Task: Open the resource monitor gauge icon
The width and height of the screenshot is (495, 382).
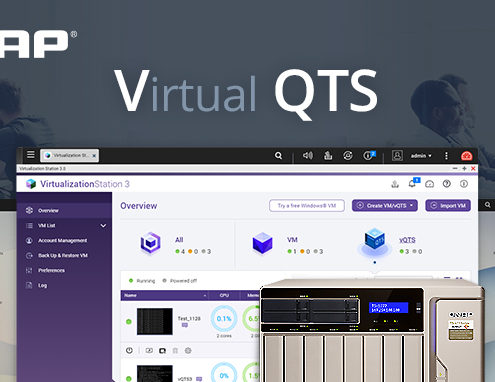Action: tap(430, 184)
